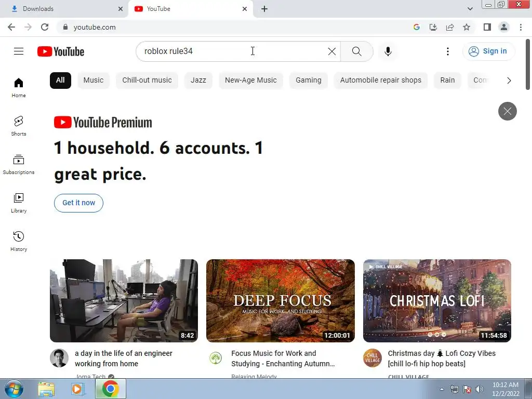Click the Google icon in address bar

pos(417,27)
